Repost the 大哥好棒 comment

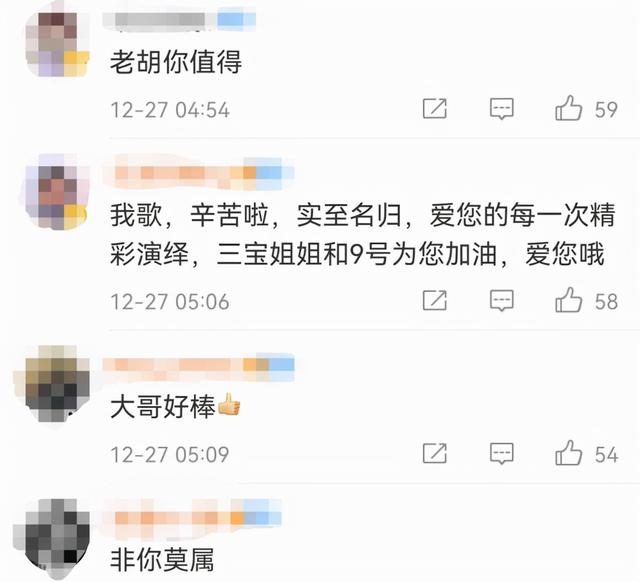(x=435, y=453)
